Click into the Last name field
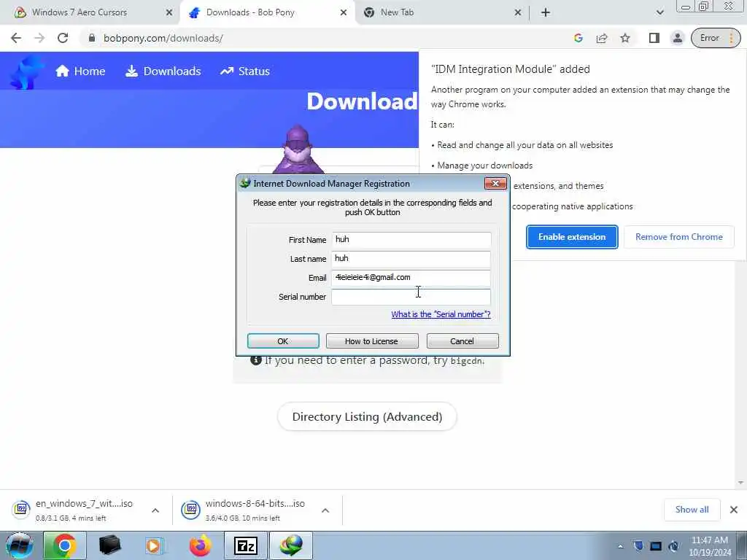Image resolution: width=747 pixels, height=560 pixels. [411, 259]
